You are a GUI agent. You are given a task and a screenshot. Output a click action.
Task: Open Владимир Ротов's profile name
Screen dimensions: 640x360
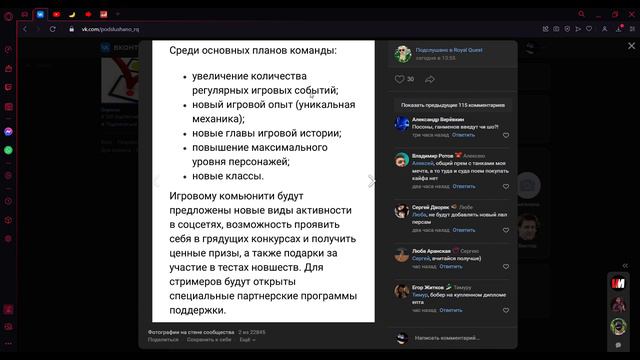click(x=432, y=156)
